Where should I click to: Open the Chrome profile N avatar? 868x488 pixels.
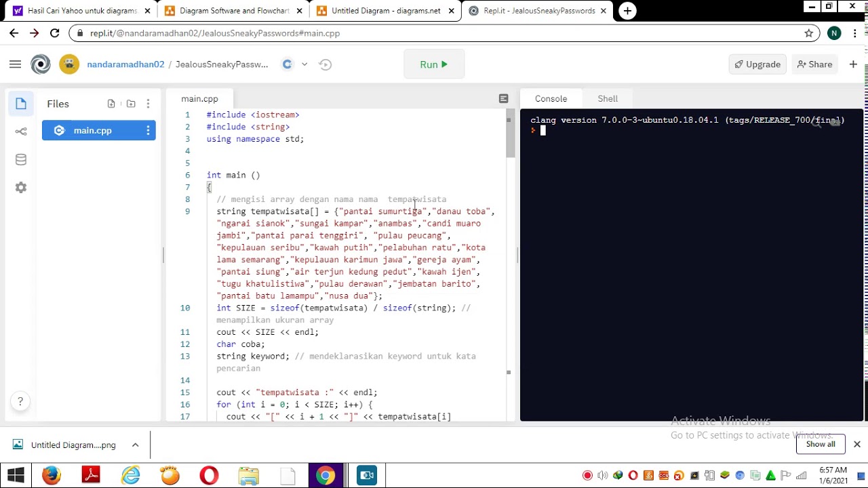tap(834, 33)
